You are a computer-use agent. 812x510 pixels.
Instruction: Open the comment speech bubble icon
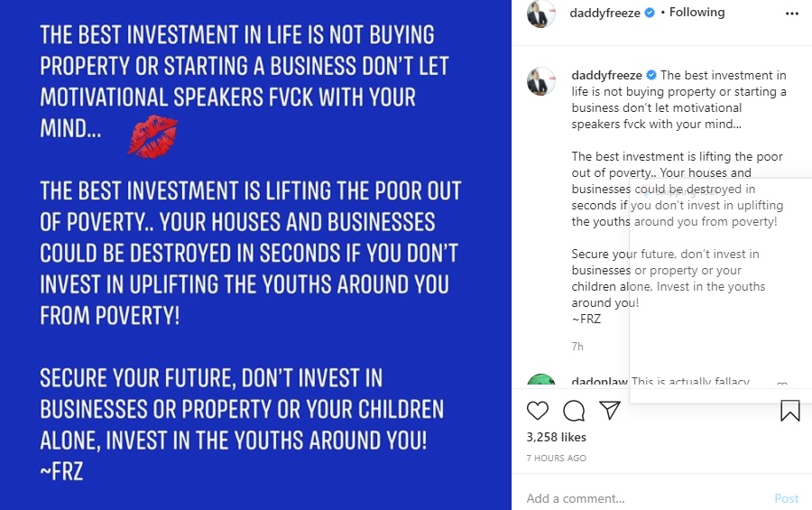coord(574,412)
